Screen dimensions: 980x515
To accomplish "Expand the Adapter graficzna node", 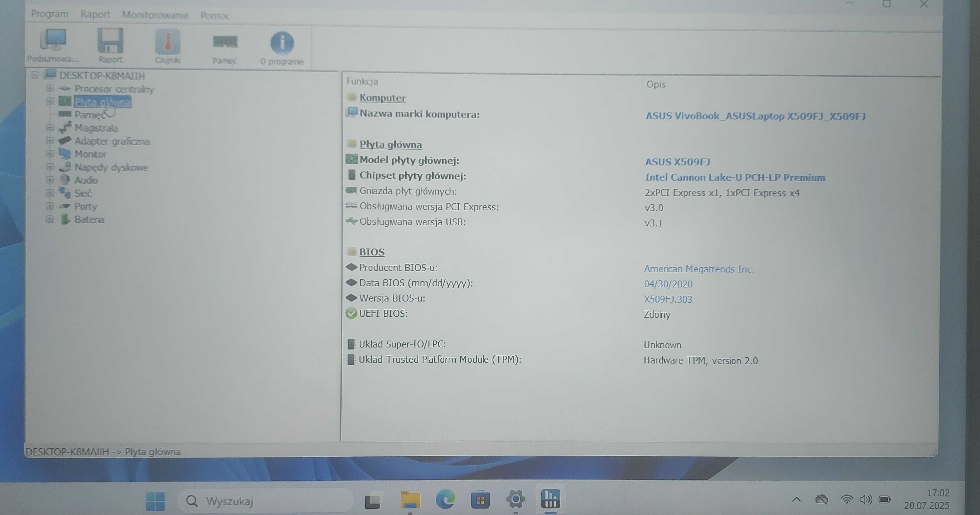I will [50, 140].
